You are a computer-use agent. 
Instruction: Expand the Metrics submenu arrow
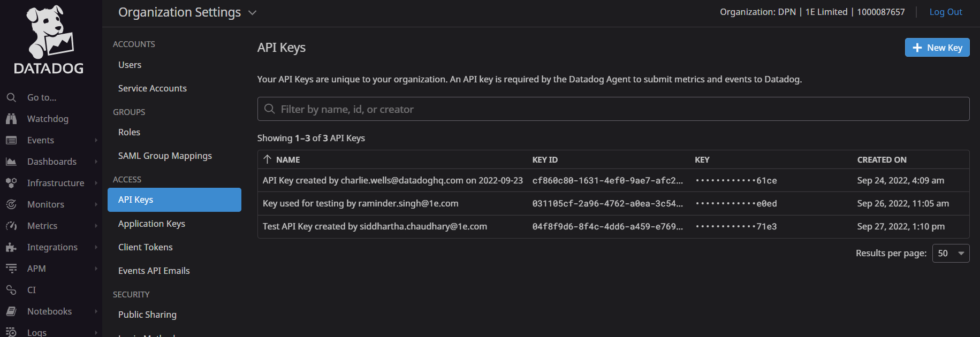pyautogui.click(x=96, y=226)
